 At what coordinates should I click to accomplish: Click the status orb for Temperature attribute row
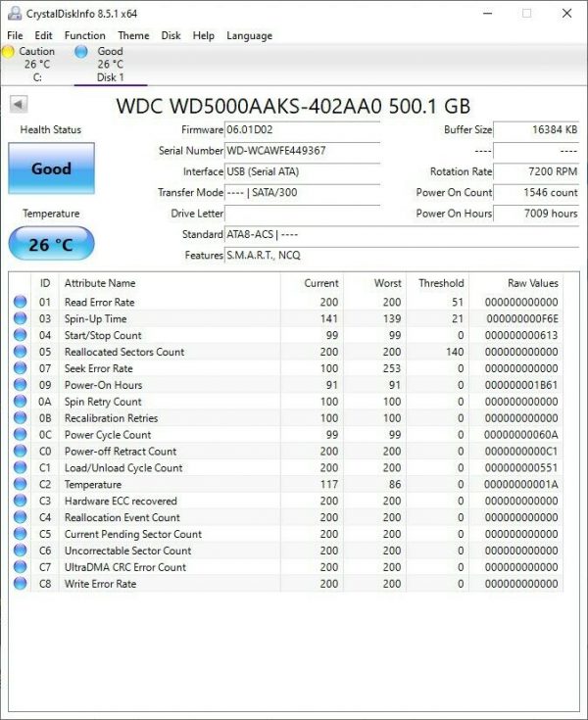pos(20,485)
